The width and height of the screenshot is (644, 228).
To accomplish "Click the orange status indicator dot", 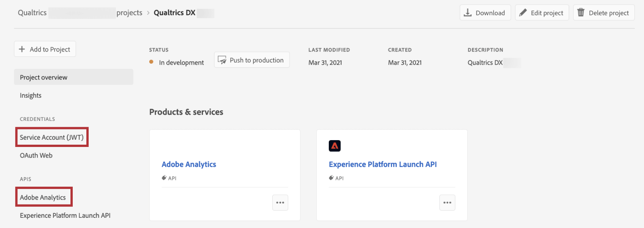I will (x=151, y=62).
